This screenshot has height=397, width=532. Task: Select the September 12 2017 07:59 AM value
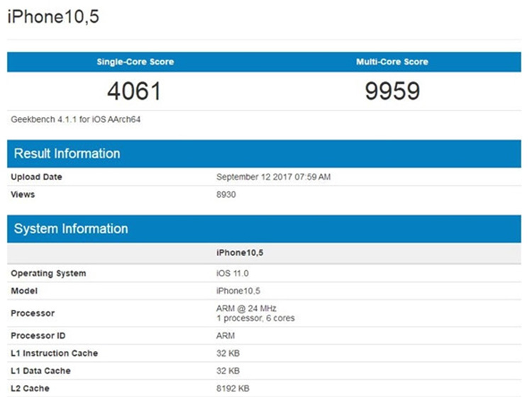tap(274, 177)
